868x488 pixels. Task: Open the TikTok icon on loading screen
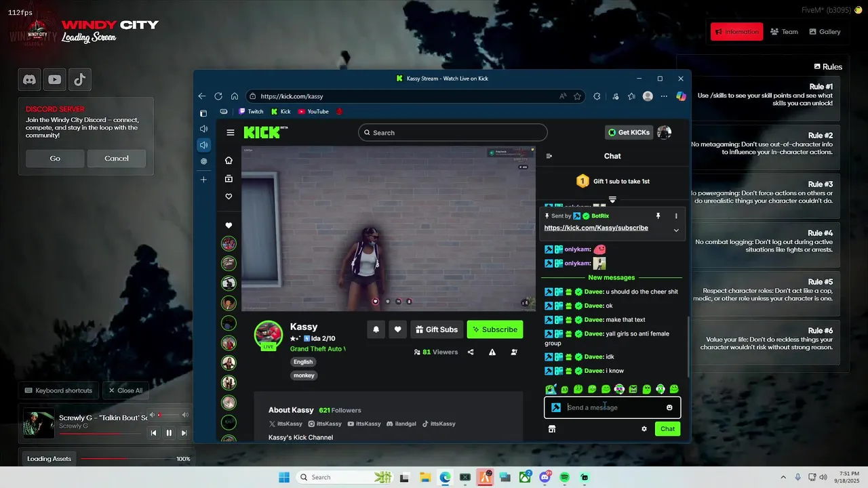point(79,80)
